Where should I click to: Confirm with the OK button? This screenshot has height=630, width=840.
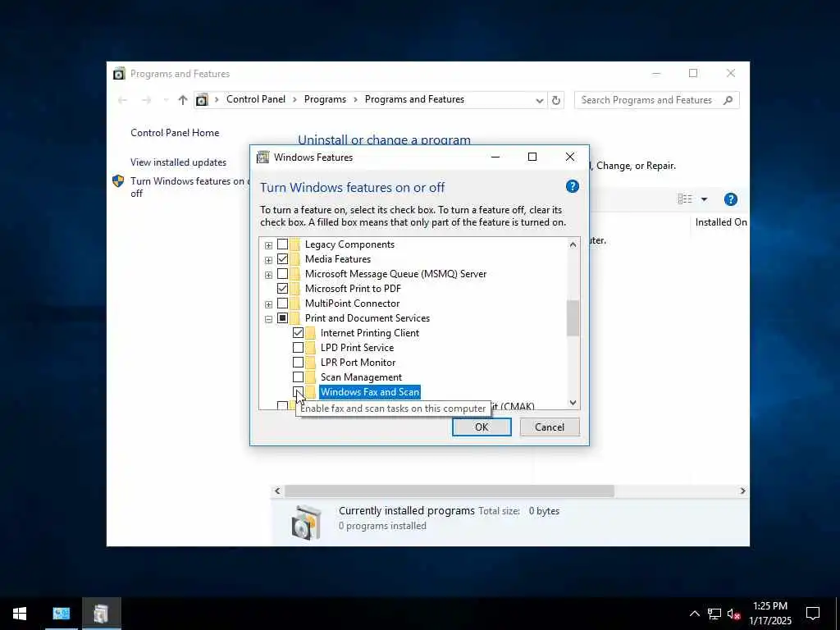pyautogui.click(x=482, y=427)
